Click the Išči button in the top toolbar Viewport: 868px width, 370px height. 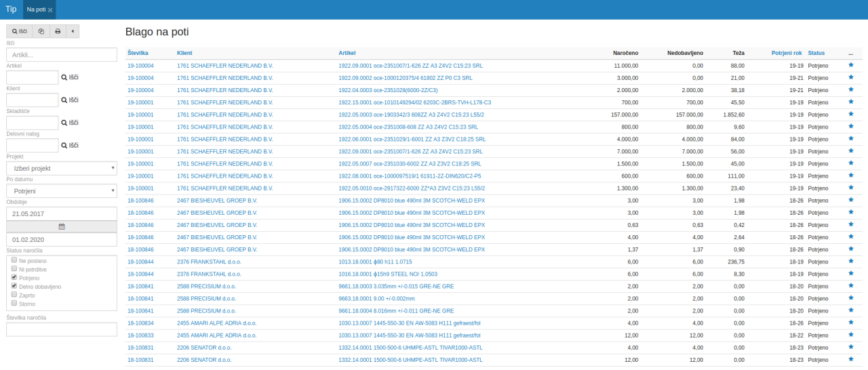click(20, 31)
